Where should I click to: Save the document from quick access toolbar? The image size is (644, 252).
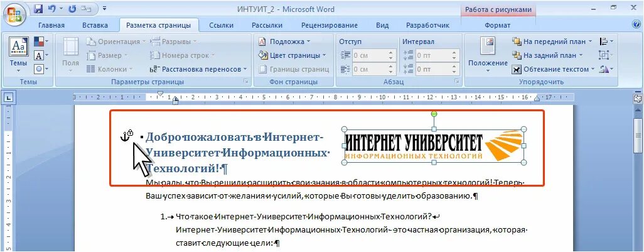pyautogui.click(x=38, y=8)
